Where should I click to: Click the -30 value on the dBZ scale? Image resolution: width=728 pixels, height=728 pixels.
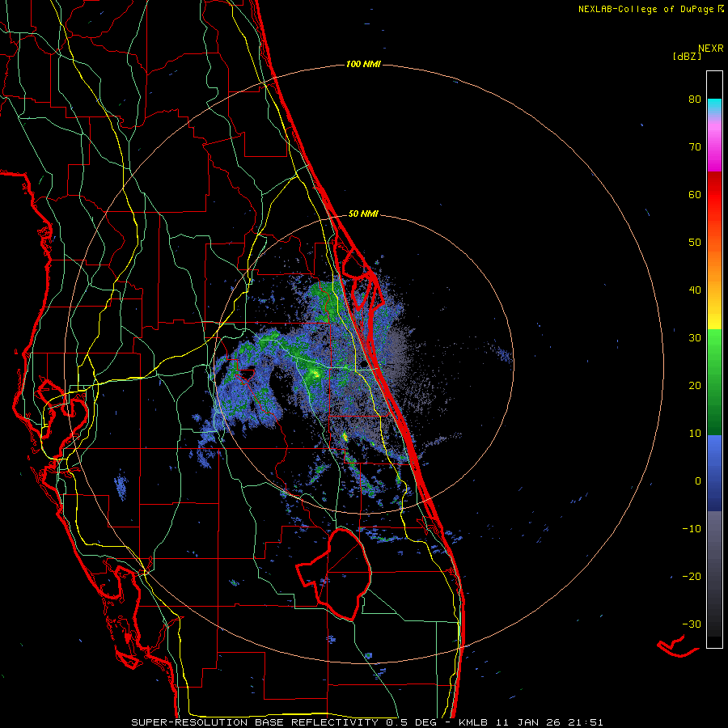pos(692,624)
